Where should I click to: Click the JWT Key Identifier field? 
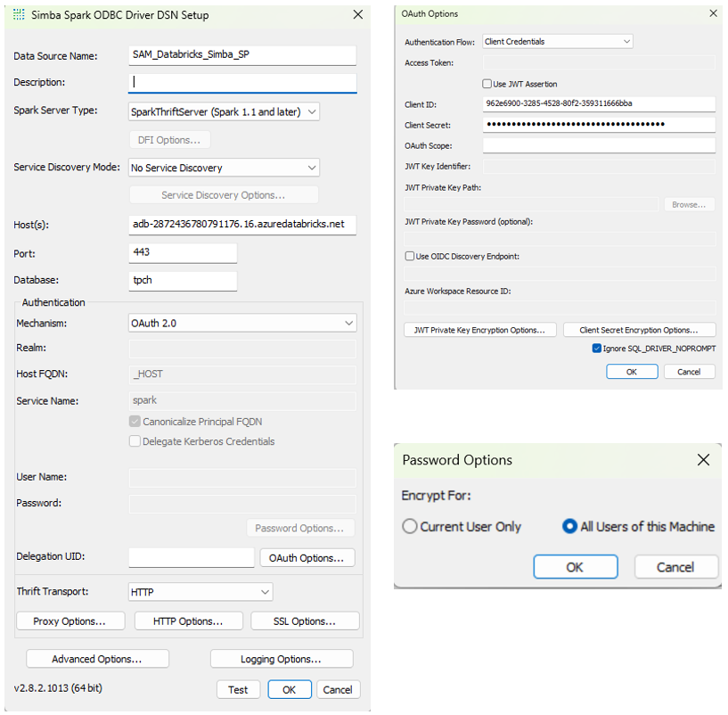599,167
